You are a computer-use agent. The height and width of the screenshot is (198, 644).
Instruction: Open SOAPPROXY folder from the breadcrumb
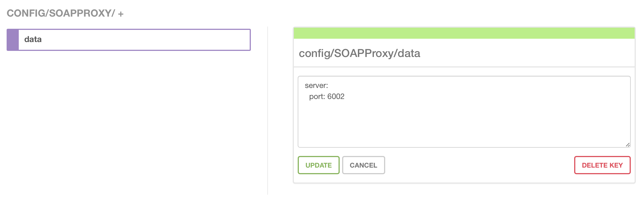[80, 13]
